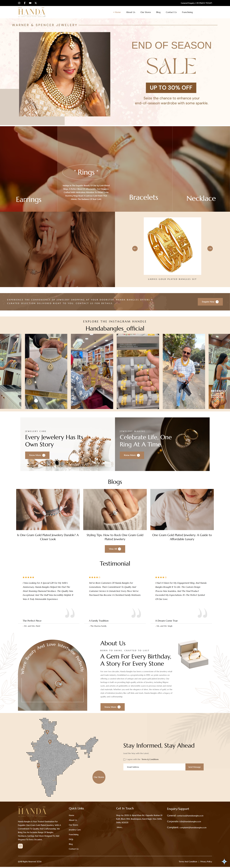
Task: Open the Franchising menu item
Action: tap(187, 12)
